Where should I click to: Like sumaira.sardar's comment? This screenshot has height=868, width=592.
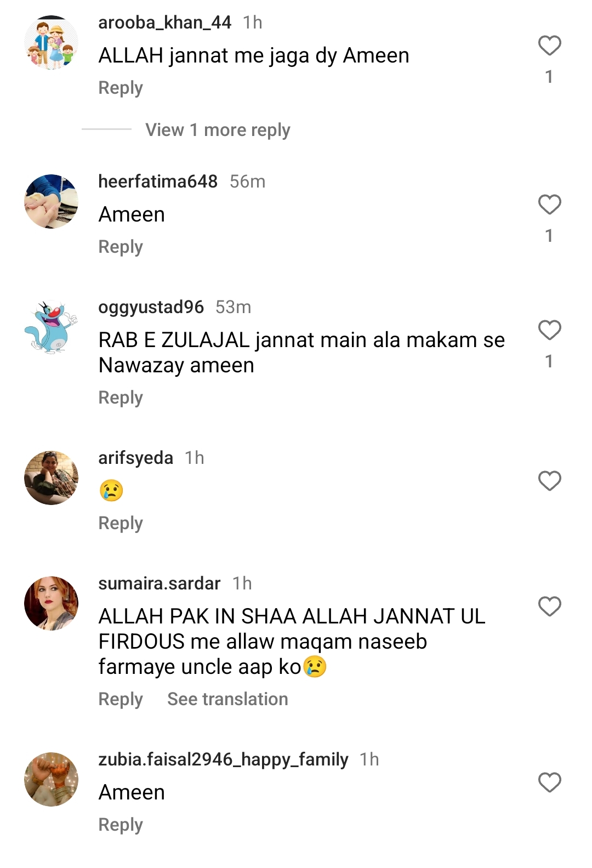(549, 606)
